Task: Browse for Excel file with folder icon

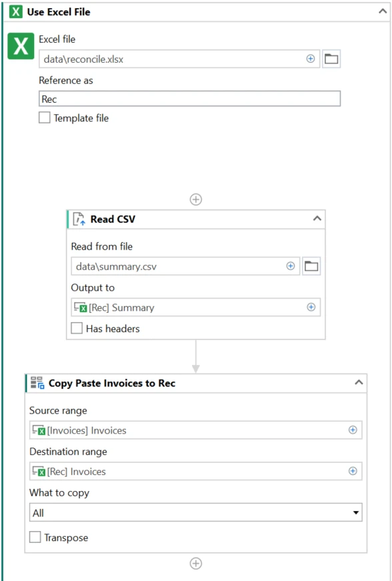Action: point(331,59)
